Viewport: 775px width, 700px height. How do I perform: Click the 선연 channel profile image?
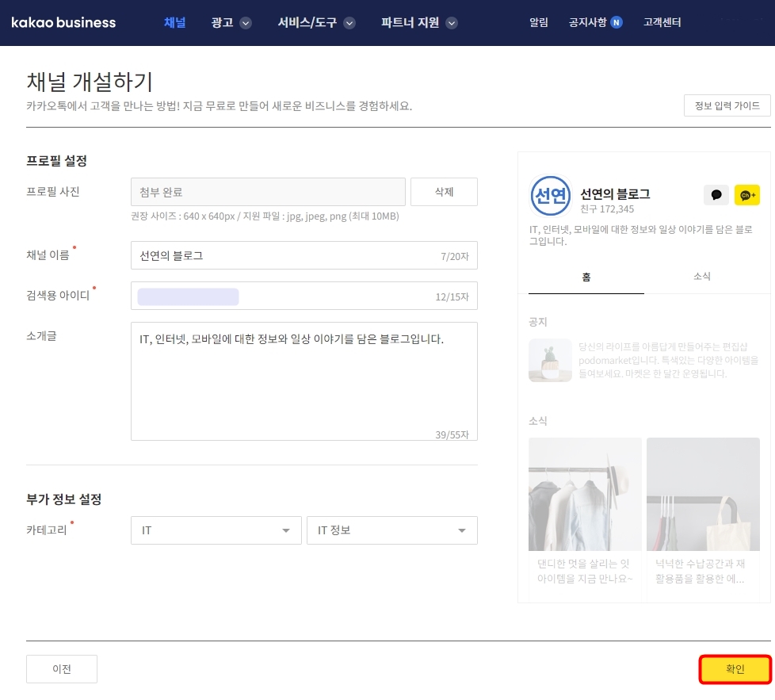point(550,195)
